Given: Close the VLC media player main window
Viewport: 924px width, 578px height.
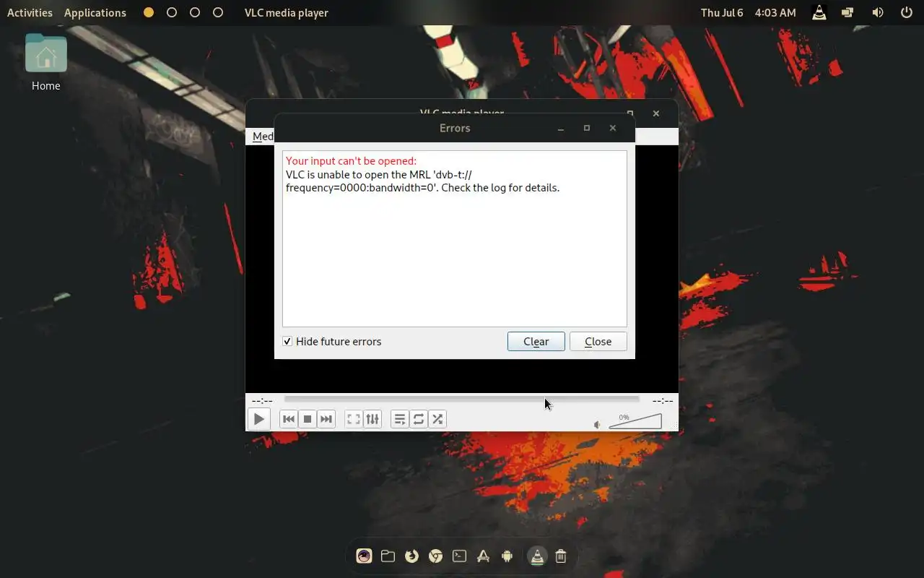Looking at the screenshot, I should click(x=656, y=113).
